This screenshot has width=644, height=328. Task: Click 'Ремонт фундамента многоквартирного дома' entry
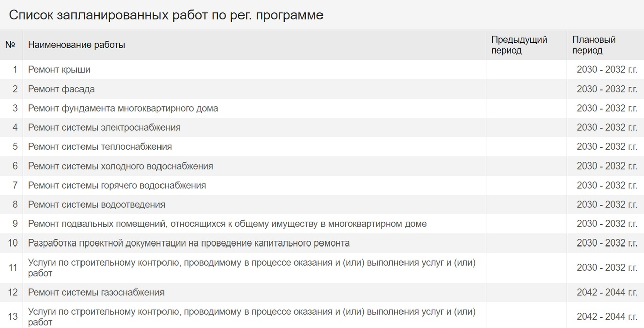[123, 108]
